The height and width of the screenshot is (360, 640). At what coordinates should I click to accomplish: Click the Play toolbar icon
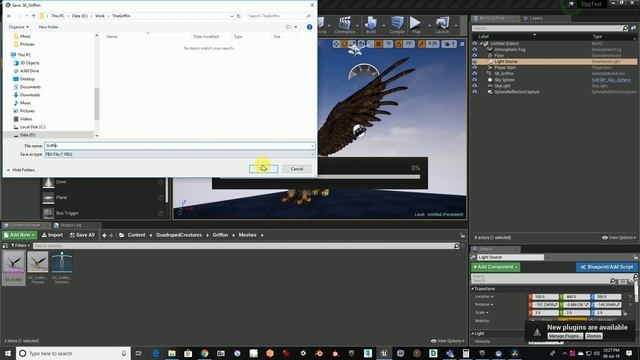pyautogui.click(x=416, y=24)
